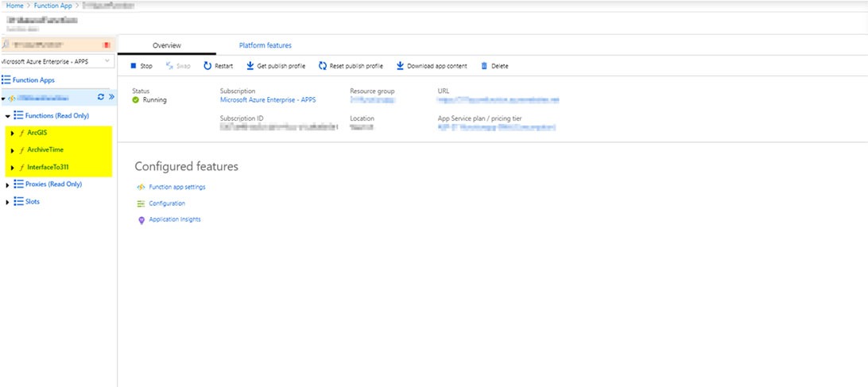The height and width of the screenshot is (387, 868).
Task: Expand the ArchiveTime function arrow
Action: [13, 150]
